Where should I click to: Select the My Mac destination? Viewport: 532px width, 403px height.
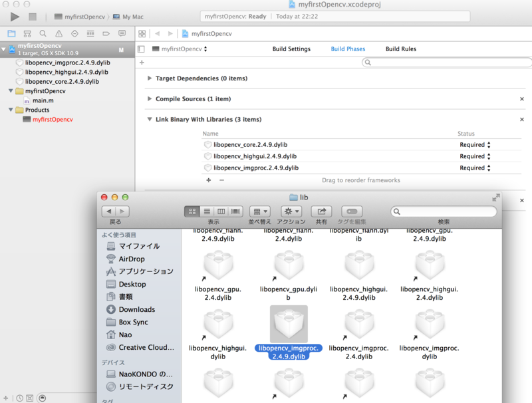[128, 17]
